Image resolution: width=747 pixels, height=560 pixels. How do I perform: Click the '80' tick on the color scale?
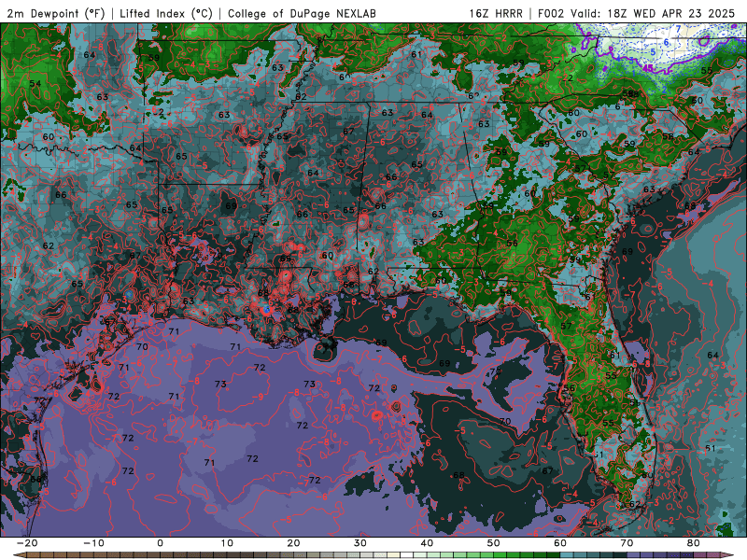tap(694, 543)
